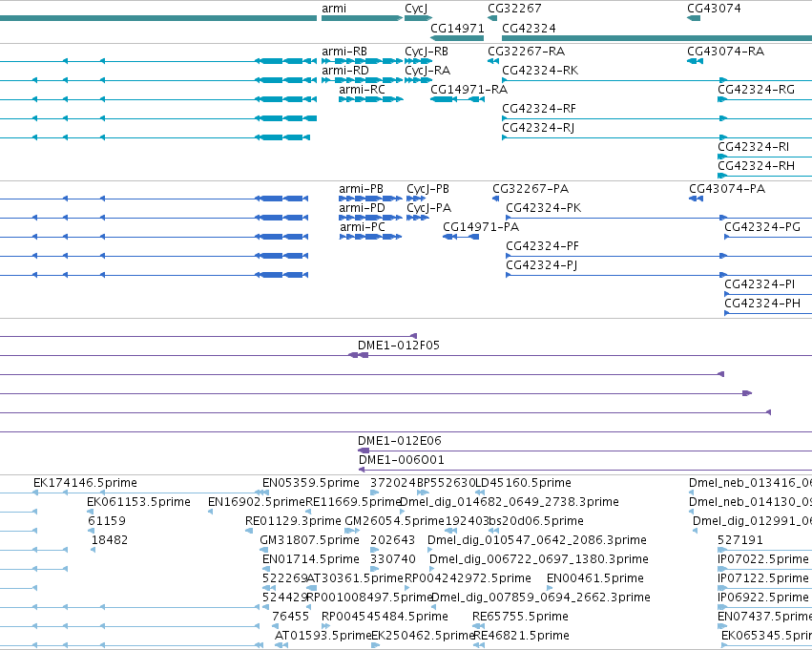The height and width of the screenshot is (650, 812).
Task: Select transcript CG42324-RG
Action: [x=756, y=90]
